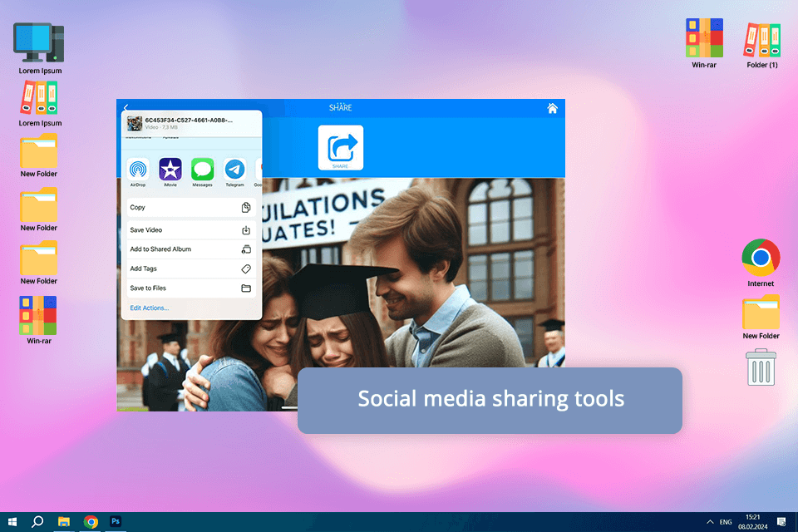The image size is (798, 532).
Task: Select Add to Shared Album
Action: [191, 249]
